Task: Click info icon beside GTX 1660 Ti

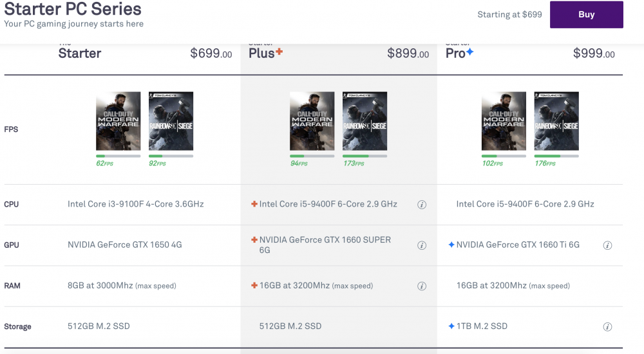Action: [x=607, y=245]
